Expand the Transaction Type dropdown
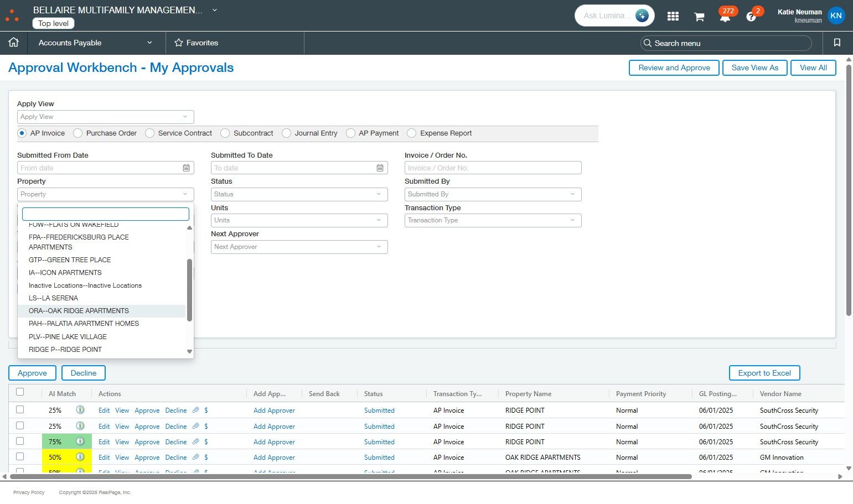This screenshot has height=504, width=853. coord(493,220)
